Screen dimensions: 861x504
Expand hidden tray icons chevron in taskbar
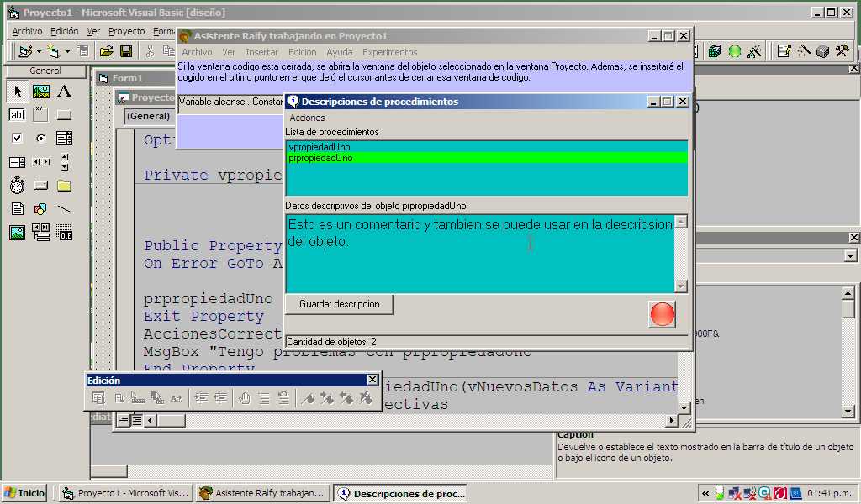click(x=705, y=494)
